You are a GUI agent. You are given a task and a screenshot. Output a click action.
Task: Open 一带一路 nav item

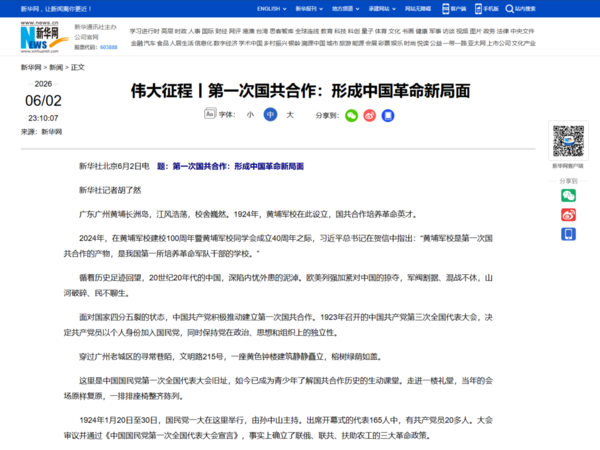[457, 43]
